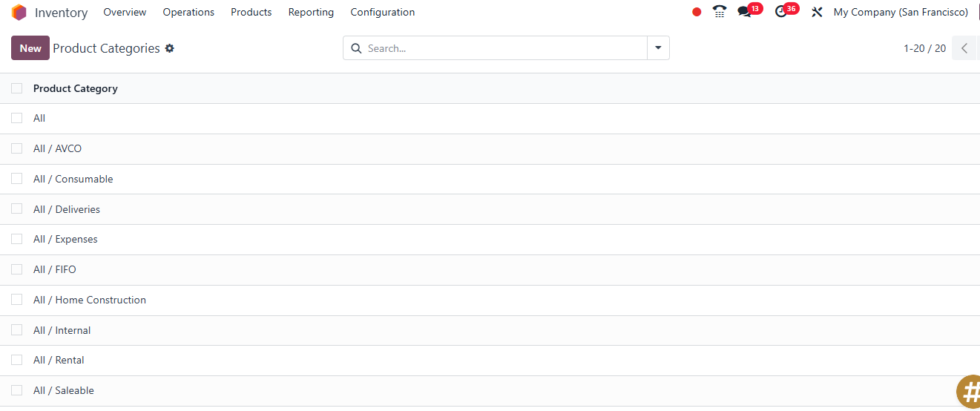Open the All / FIFO row
Viewport: 980px width, 411px height.
pos(490,270)
